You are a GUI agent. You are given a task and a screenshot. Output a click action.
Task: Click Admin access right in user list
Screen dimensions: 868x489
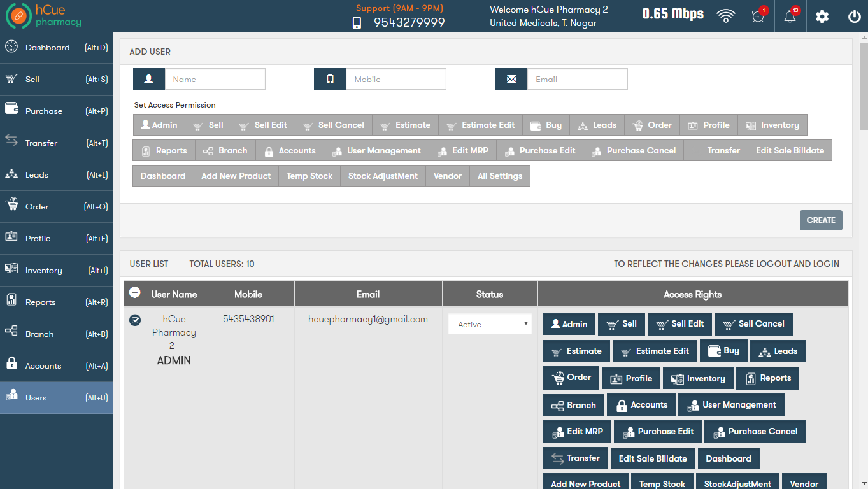click(569, 324)
